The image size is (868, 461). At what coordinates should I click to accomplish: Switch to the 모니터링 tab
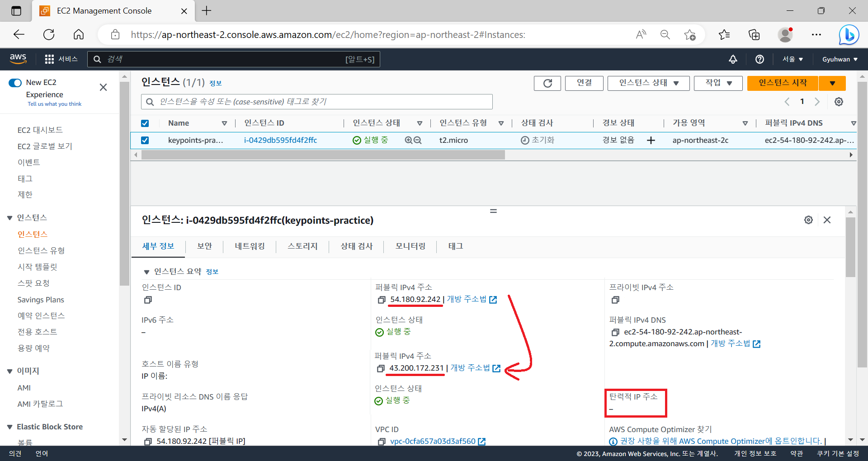point(410,246)
